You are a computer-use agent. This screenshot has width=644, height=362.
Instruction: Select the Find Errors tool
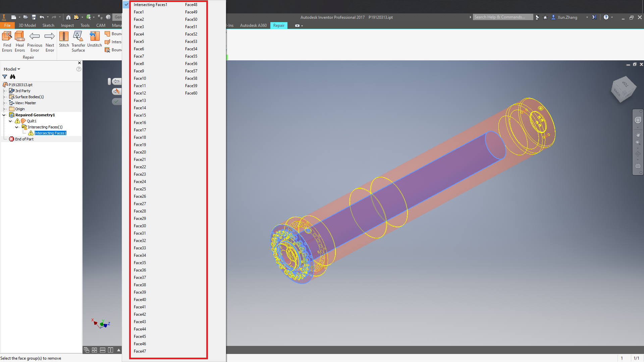point(7,40)
